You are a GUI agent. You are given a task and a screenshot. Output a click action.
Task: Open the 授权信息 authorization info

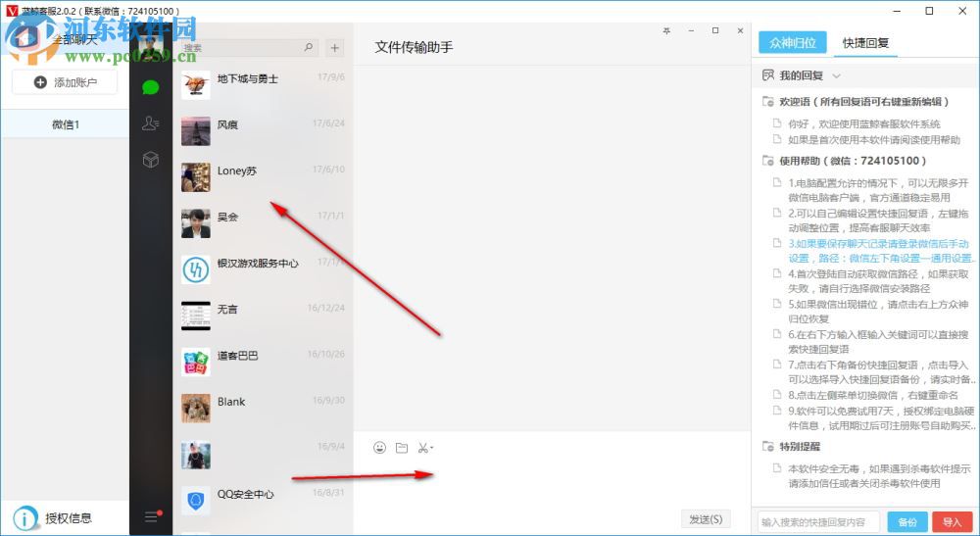coord(53,518)
